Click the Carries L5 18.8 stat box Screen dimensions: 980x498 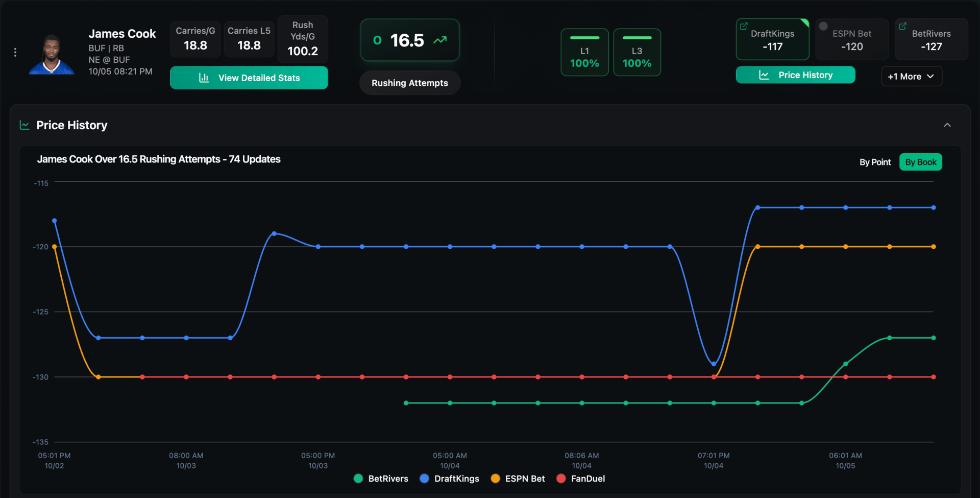click(249, 39)
